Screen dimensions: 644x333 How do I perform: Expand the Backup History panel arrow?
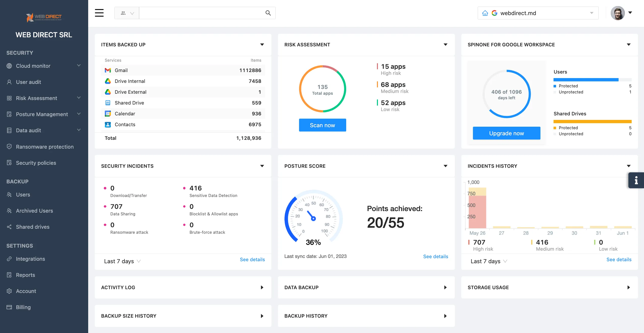tap(445, 316)
